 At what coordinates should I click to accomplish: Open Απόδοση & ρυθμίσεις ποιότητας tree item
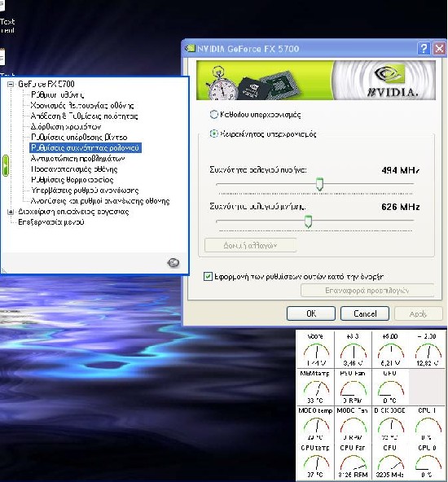pyautogui.click(x=84, y=116)
